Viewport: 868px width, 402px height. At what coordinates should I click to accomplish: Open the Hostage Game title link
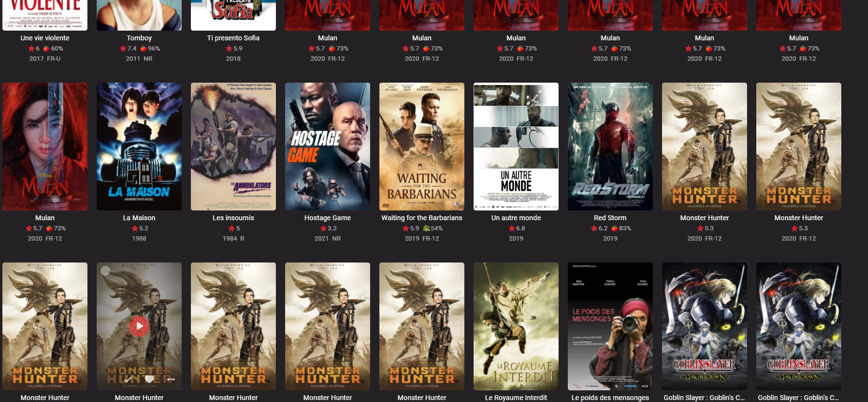(x=327, y=218)
